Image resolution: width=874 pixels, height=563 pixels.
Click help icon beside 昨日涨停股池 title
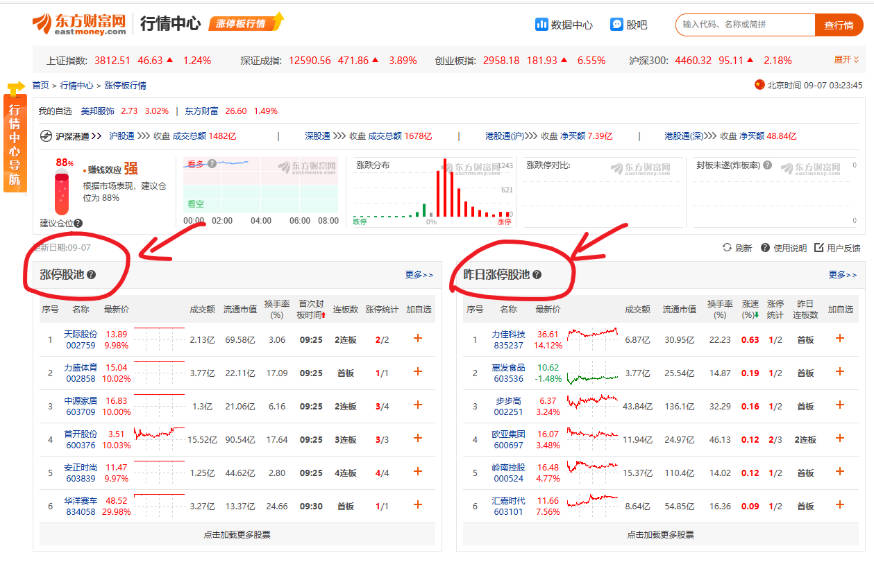click(537, 274)
